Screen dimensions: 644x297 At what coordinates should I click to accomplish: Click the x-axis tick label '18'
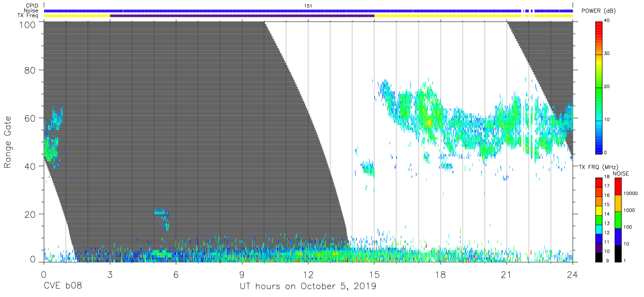pyautogui.click(x=440, y=274)
